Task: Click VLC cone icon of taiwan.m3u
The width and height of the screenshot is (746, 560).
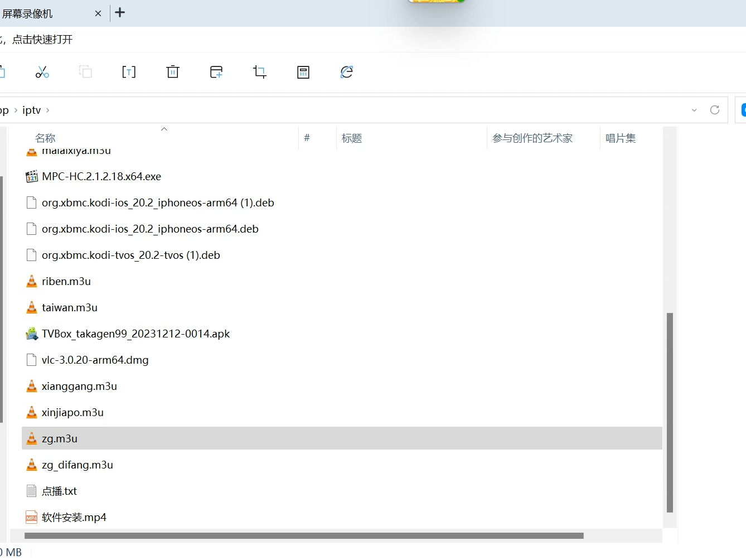Action: 32,307
